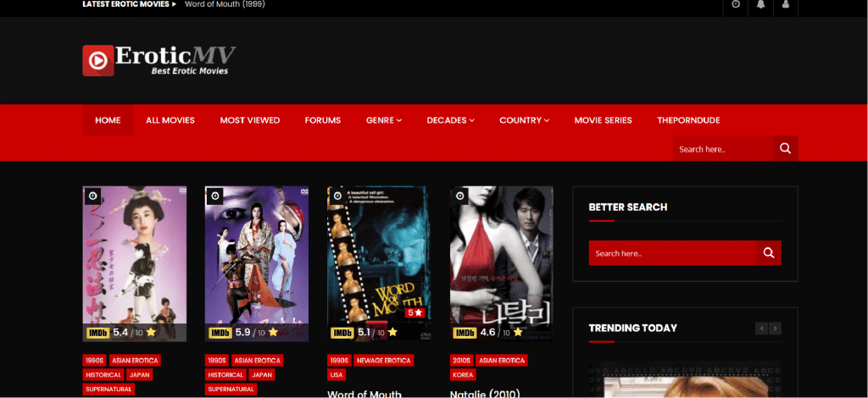
Task: Click the IMDb badge showing 5.9
Action: pos(220,333)
